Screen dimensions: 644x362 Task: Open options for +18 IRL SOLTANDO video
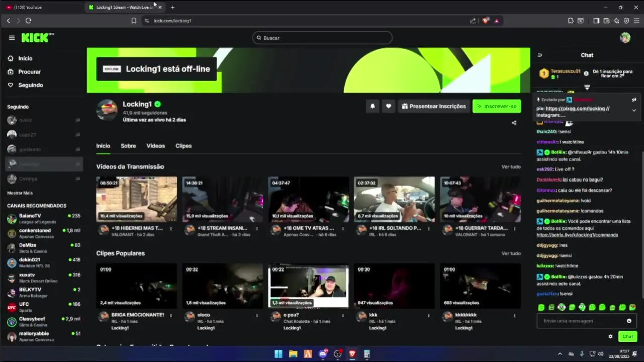[x=429, y=228]
